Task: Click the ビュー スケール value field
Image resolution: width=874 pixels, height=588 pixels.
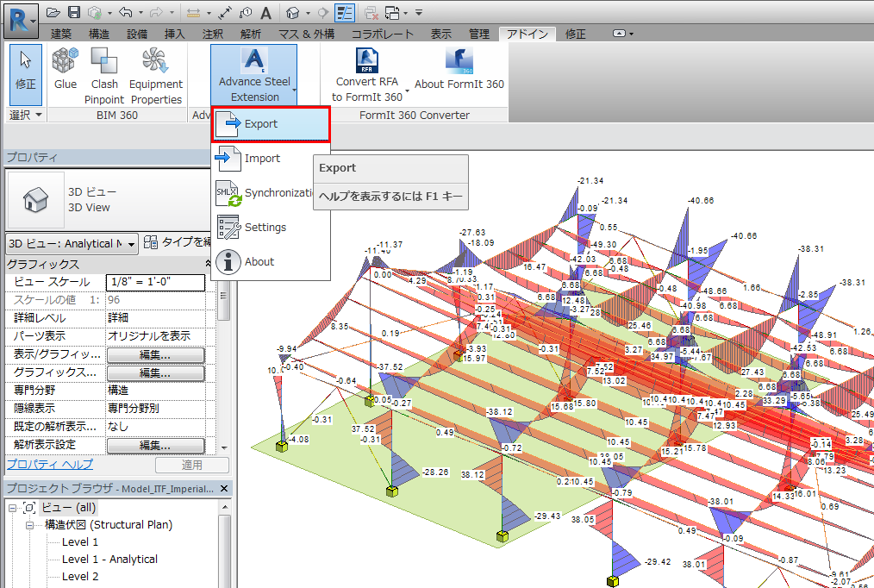Action: click(x=155, y=282)
